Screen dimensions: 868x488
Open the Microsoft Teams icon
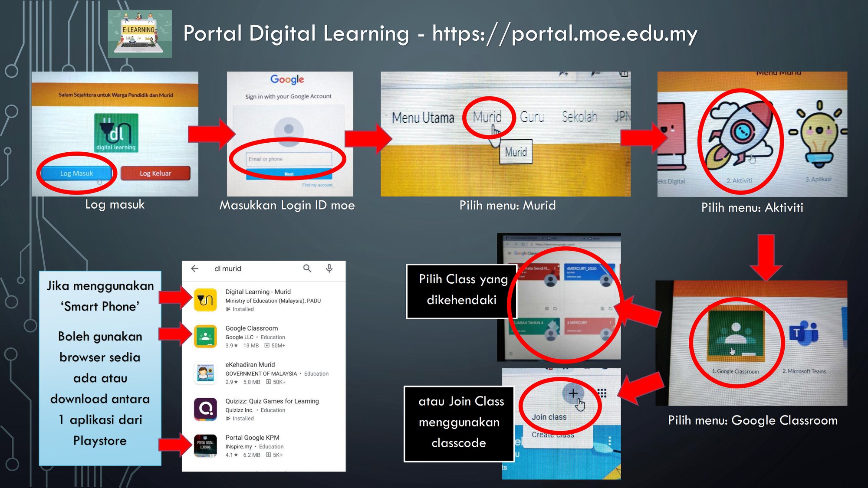[804, 334]
